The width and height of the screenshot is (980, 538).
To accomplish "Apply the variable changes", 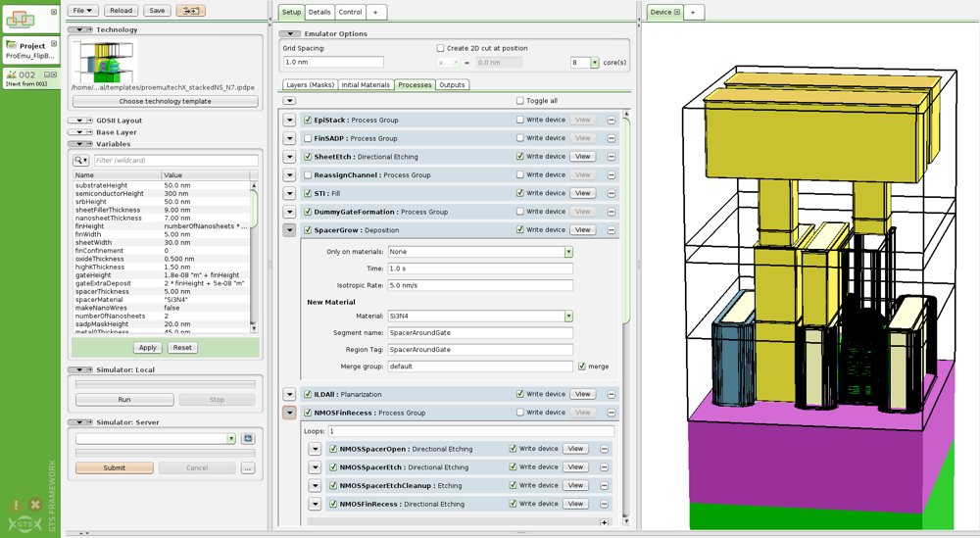I will tap(148, 348).
